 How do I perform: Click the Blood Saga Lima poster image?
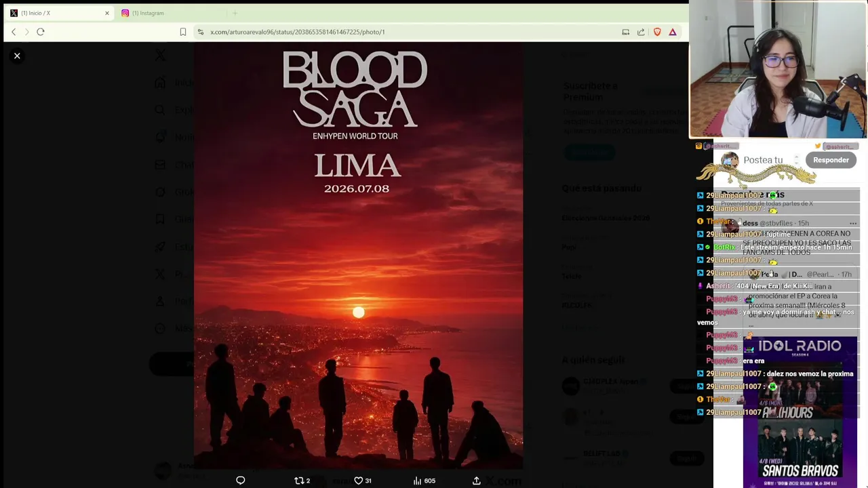(358, 256)
